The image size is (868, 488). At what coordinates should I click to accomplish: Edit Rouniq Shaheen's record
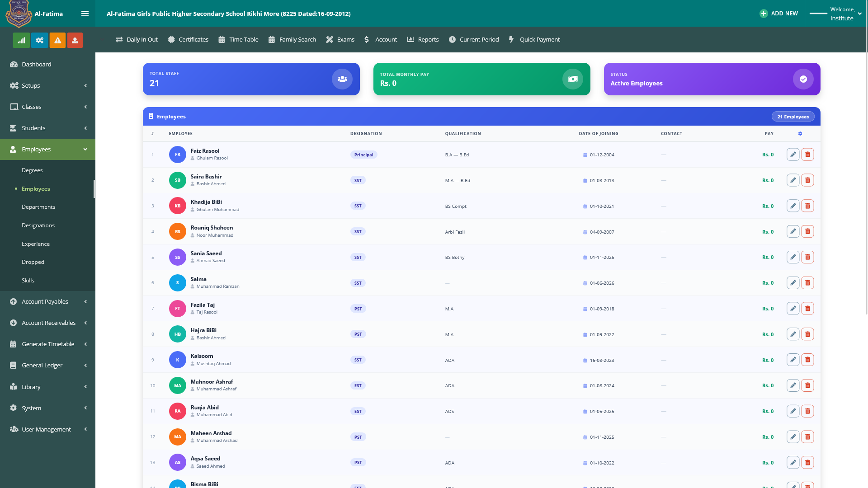point(793,232)
